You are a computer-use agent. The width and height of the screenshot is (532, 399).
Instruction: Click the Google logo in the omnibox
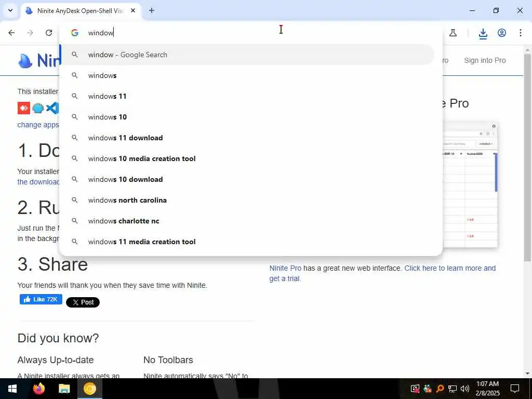point(75,33)
